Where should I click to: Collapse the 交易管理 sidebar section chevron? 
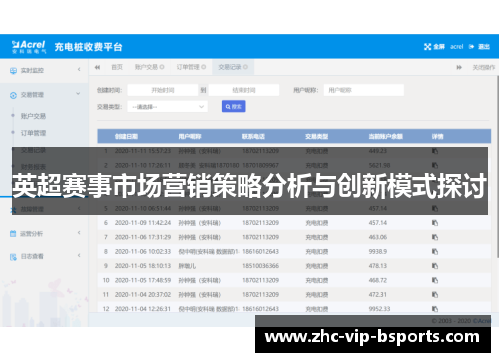[x=78, y=94]
